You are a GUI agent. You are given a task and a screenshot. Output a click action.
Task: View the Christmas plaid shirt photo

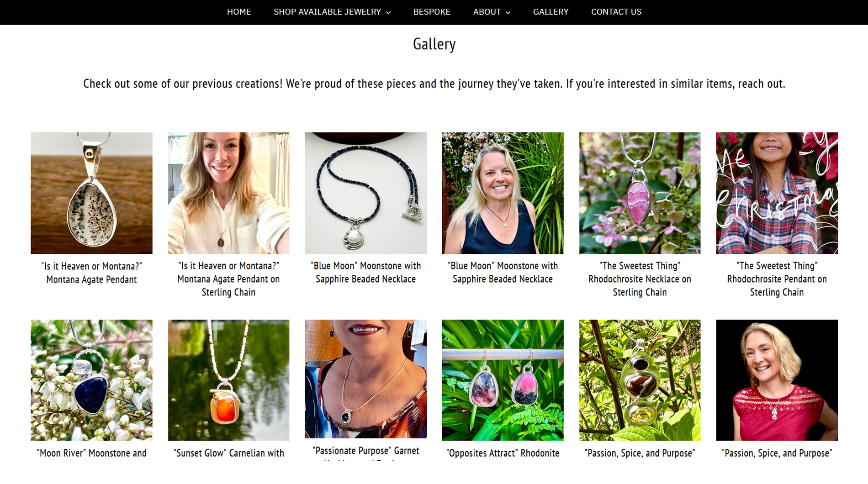777,193
